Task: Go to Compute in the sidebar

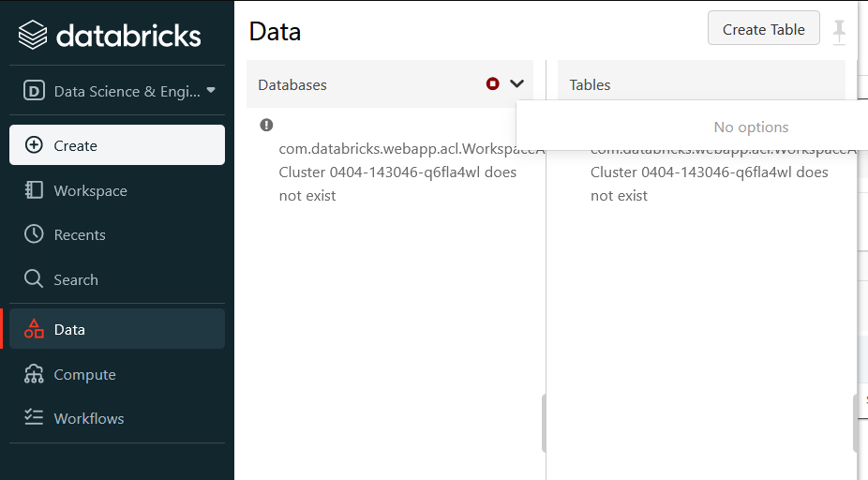Action: pyautogui.click(x=84, y=374)
